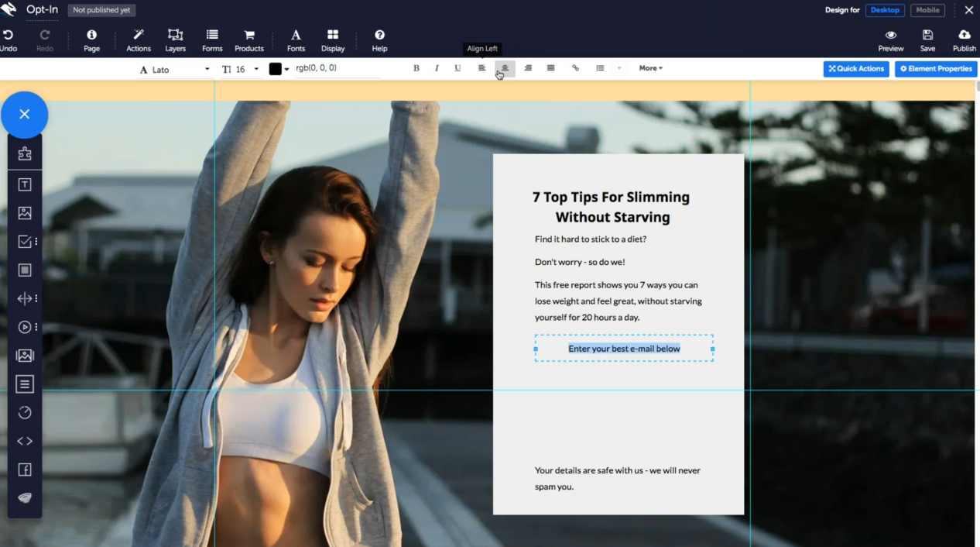This screenshot has width=980, height=547.
Task: Insert a hyperlink with the link icon
Action: pyautogui.click(x=575, y=68)
